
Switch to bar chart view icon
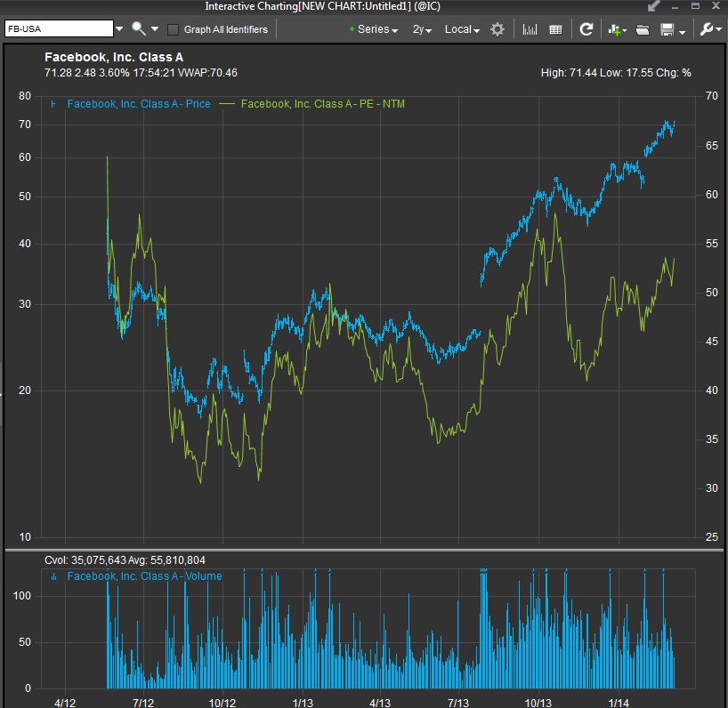[x=530, y=29]
